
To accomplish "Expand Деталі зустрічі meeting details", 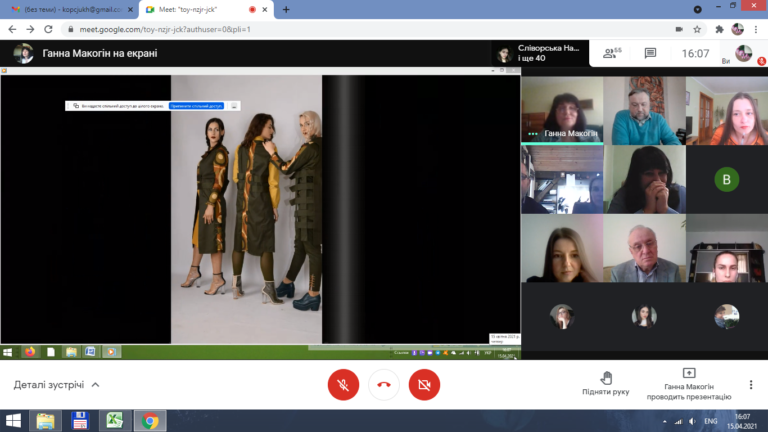I will pyautogui.click(x=56, y=385).
